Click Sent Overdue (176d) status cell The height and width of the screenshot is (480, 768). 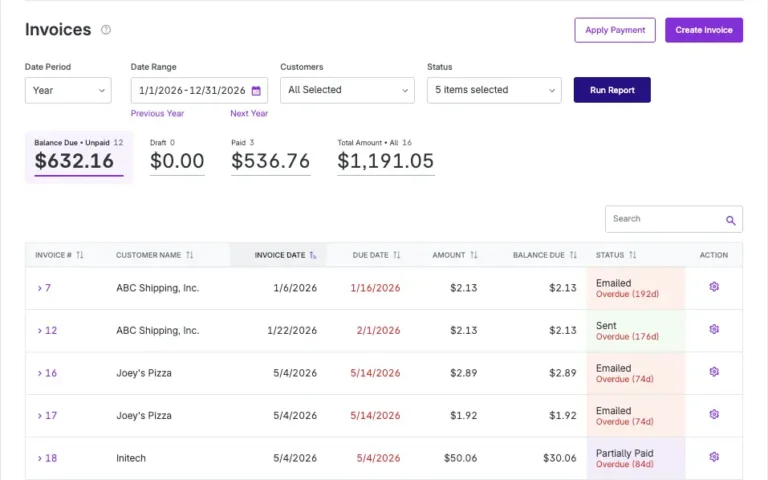[x=636, y=331]
